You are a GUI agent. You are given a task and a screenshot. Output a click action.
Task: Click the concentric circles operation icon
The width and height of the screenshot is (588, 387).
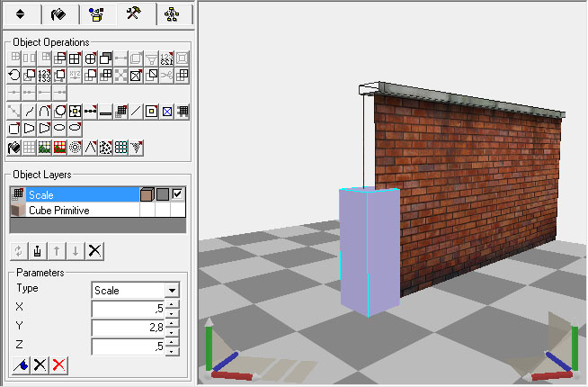pyautogui.click(x=75, y=147)
